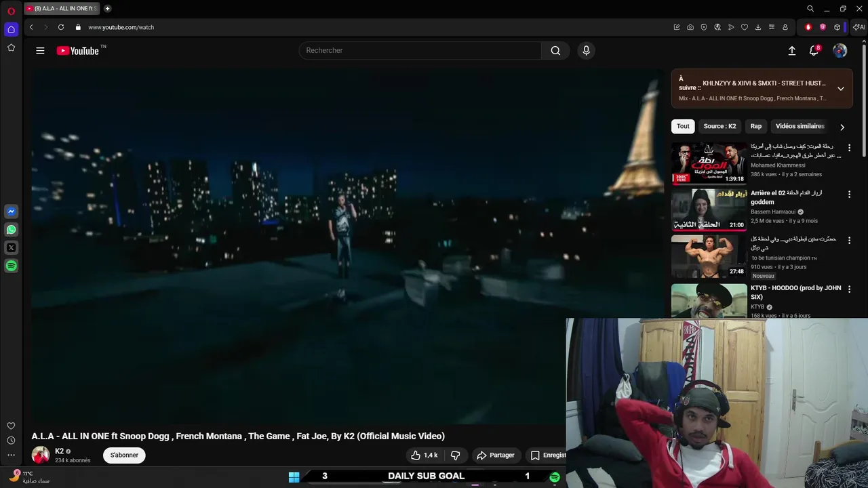Open options for the KTYB - HOODOO video
This screenshot has height=488, width=868.
pyautogui.click(x=849, y=289)
